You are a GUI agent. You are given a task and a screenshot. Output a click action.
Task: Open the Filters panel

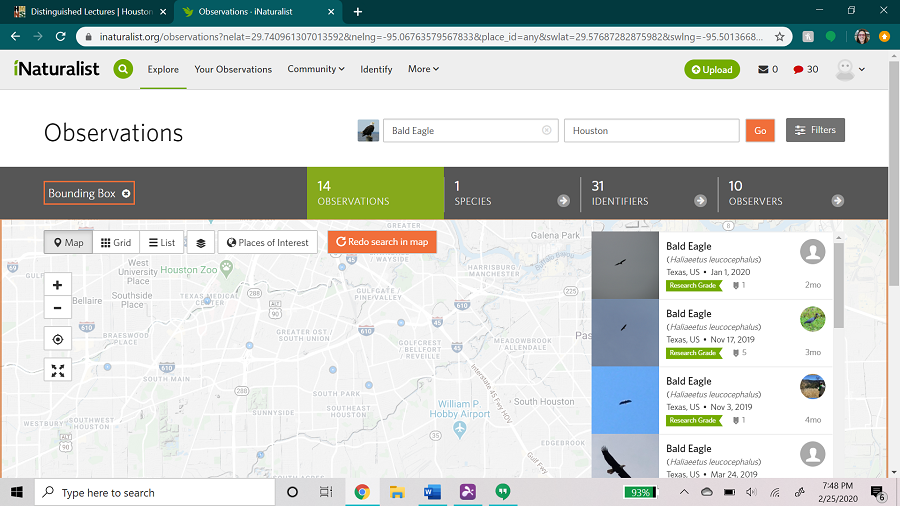(x=815, y=130)
